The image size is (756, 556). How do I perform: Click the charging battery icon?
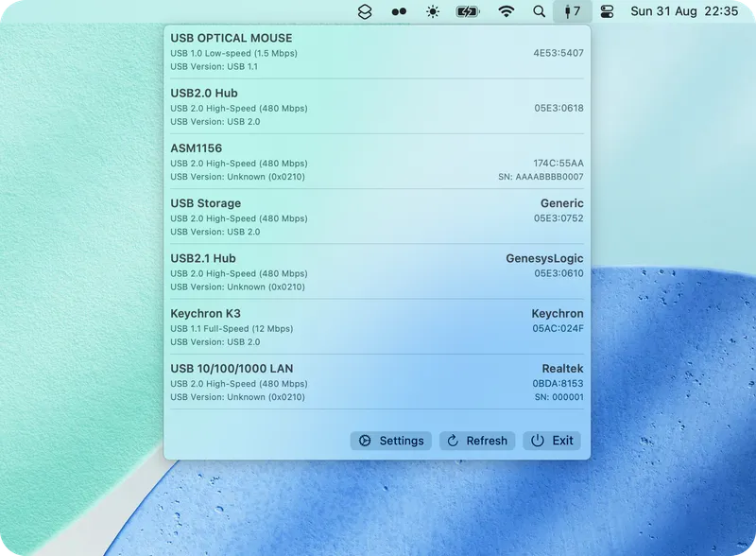(x=465, y=10)
